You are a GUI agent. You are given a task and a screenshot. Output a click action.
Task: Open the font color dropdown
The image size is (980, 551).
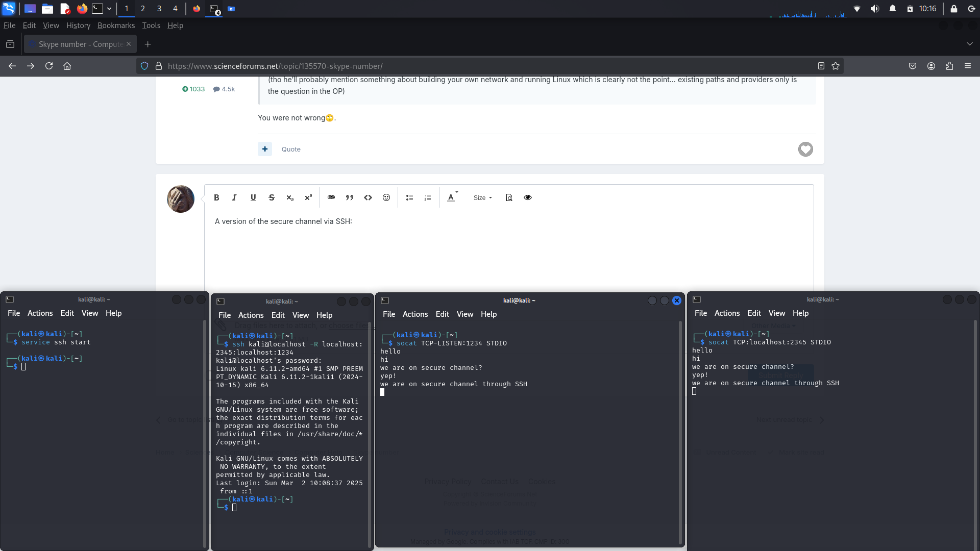tap(452, 197)
